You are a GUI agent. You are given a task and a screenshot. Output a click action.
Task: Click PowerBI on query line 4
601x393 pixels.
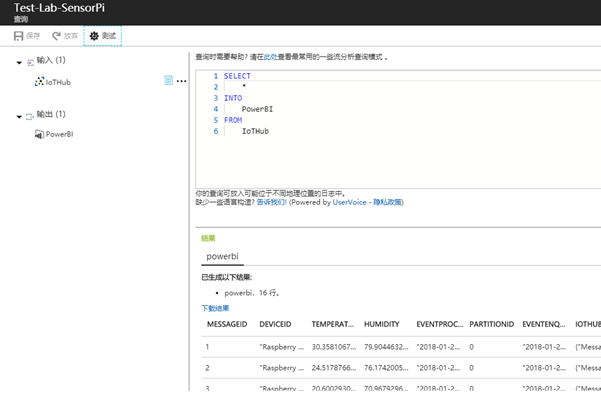(257, 109)
